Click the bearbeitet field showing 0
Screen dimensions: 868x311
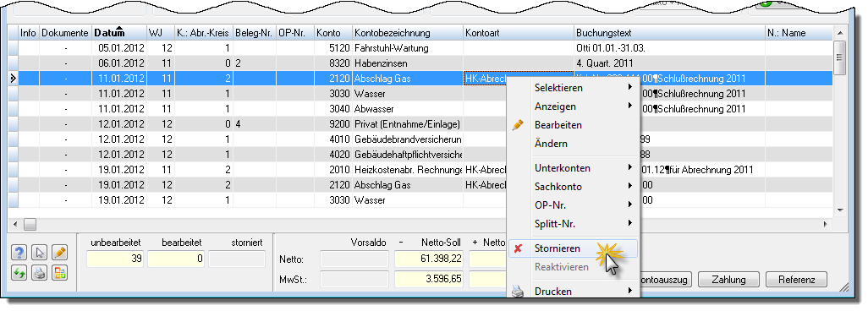(176, 259)
